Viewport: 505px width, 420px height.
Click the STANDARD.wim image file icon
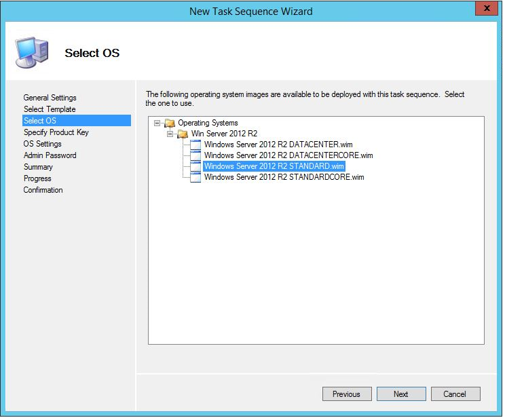[x=195, y=166]
